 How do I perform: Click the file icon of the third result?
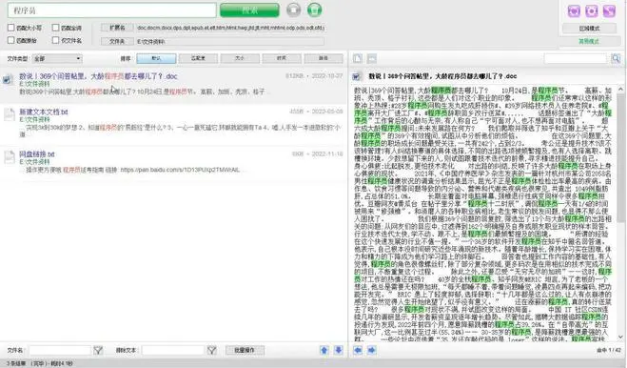tap(9, 157)
